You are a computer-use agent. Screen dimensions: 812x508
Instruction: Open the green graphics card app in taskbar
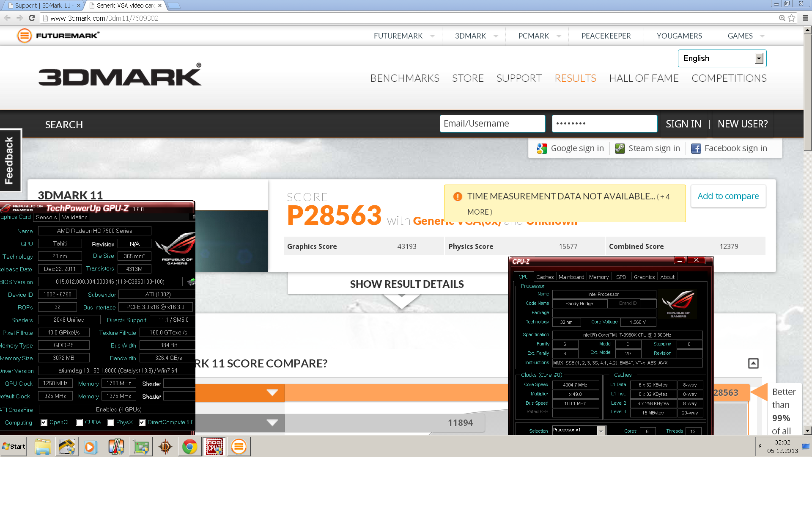(x=141, y=447)
